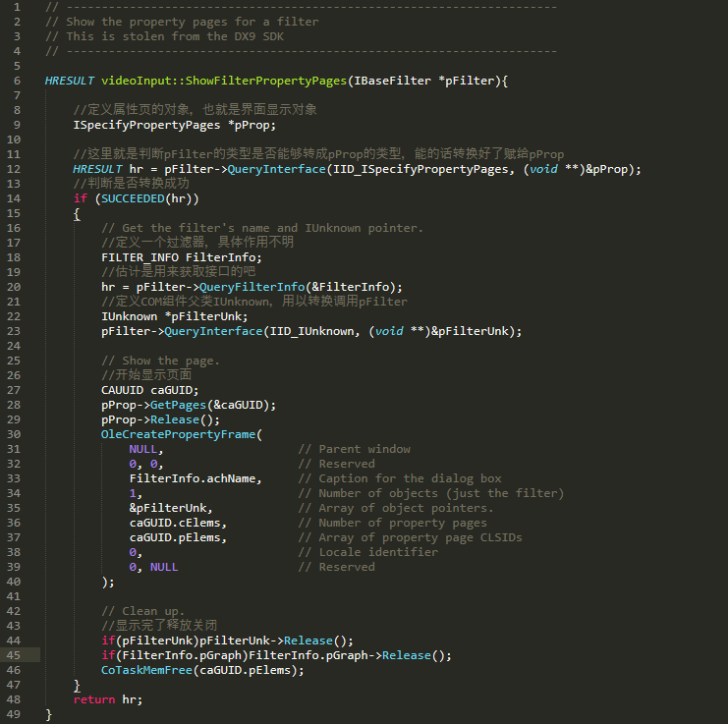Click the CAUUID type on line 27
Image resolution: width=728 pixels, height=724 pixels.
click(x=122, y=390)
